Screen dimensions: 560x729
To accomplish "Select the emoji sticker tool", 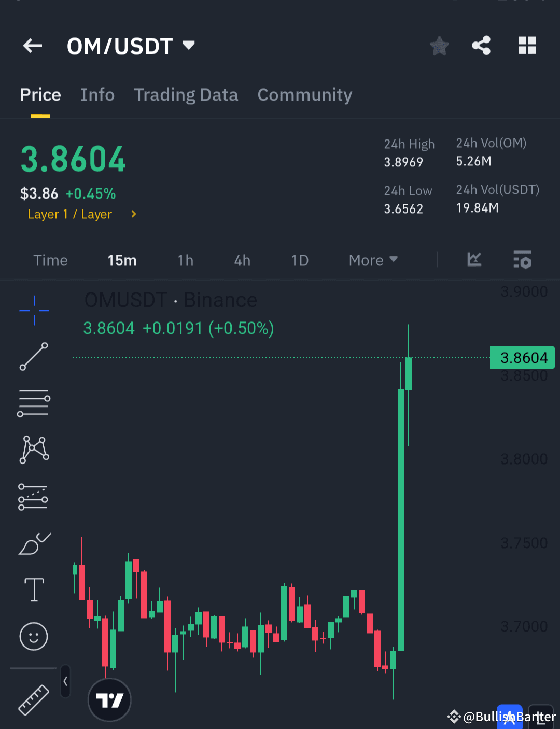I will pos(33,637).
